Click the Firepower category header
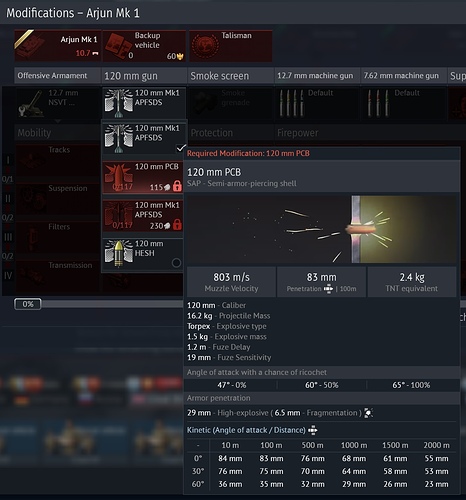 tap(298, 133)
